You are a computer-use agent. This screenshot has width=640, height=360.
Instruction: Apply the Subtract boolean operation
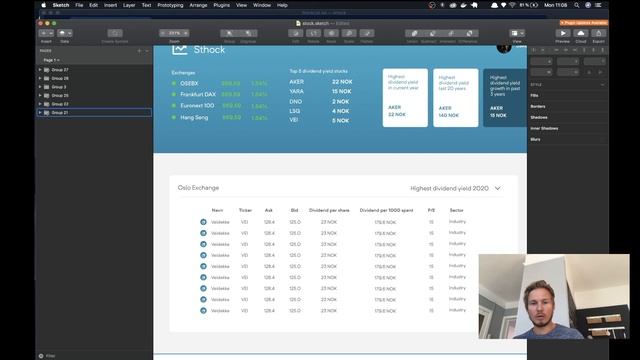point(432,33)
